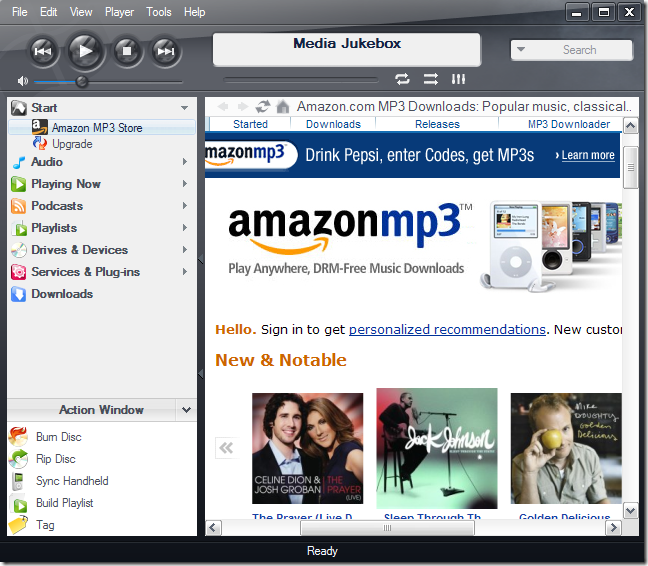Click the Playing Now icon
The width and height of the screenshot is (648, 566).
[19, 184]
